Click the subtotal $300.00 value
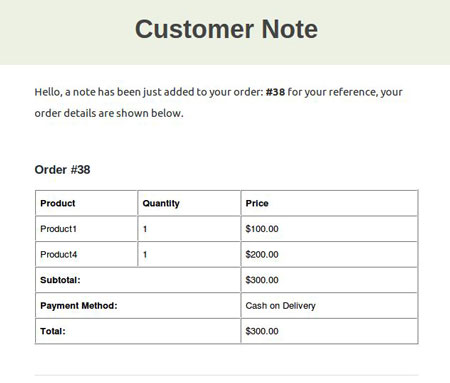 coord(262,280)
